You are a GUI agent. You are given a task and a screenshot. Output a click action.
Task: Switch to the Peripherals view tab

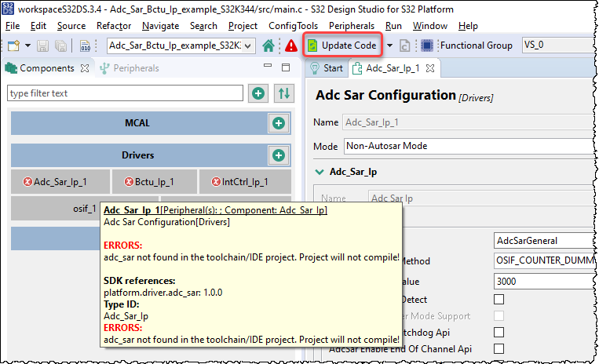pos(129,68)
